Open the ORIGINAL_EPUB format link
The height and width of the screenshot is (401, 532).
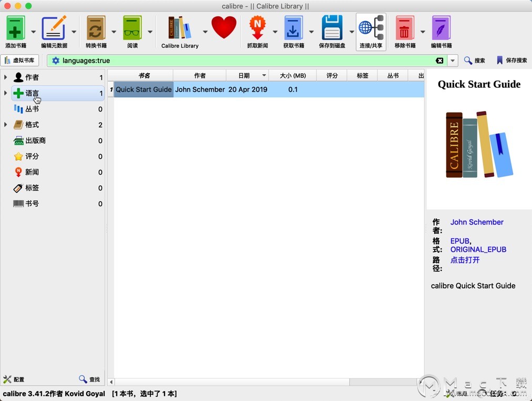pyautogui.click(x=478, y=249)
